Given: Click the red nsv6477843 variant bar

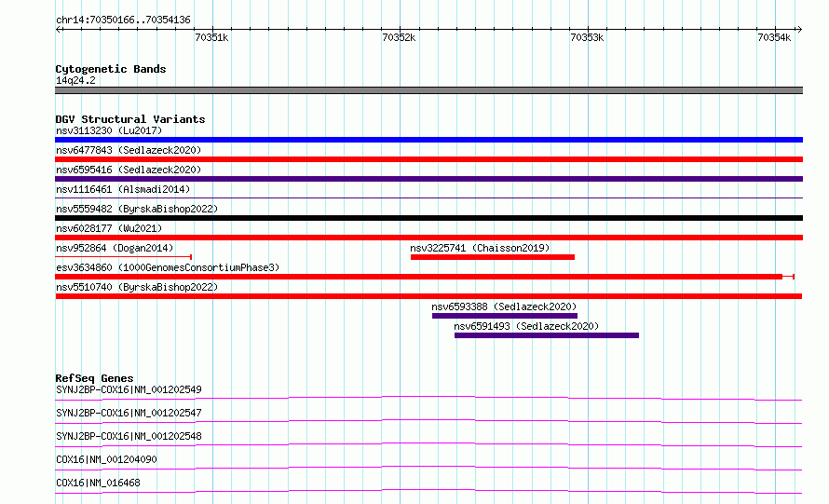Looking at the screenshot, I should click(428, 159).
